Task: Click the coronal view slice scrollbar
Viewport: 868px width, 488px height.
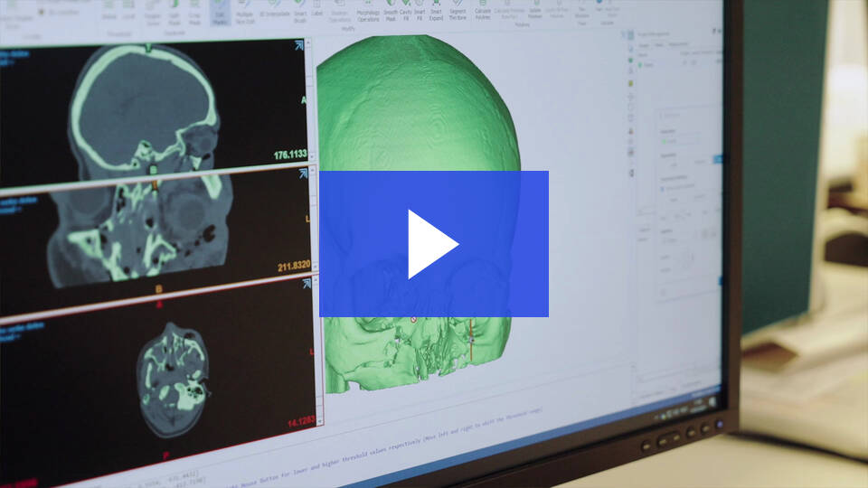Action: (314, 219)
